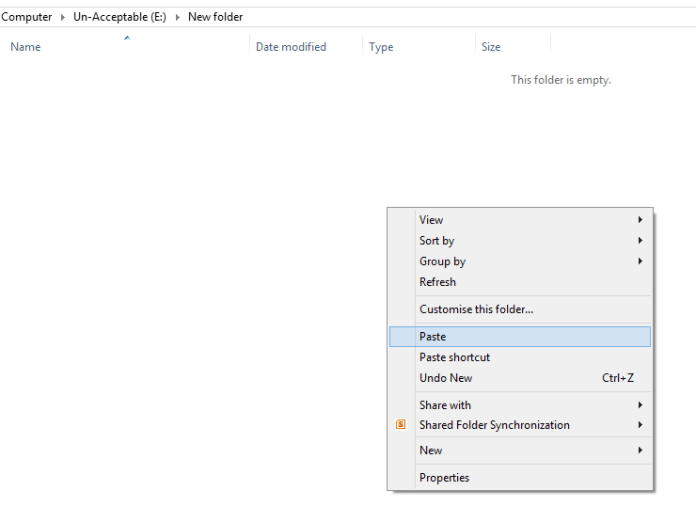
Task: Go to Un-Acceptable (E:) drive breadcrumb
Action: coord(119,17)
